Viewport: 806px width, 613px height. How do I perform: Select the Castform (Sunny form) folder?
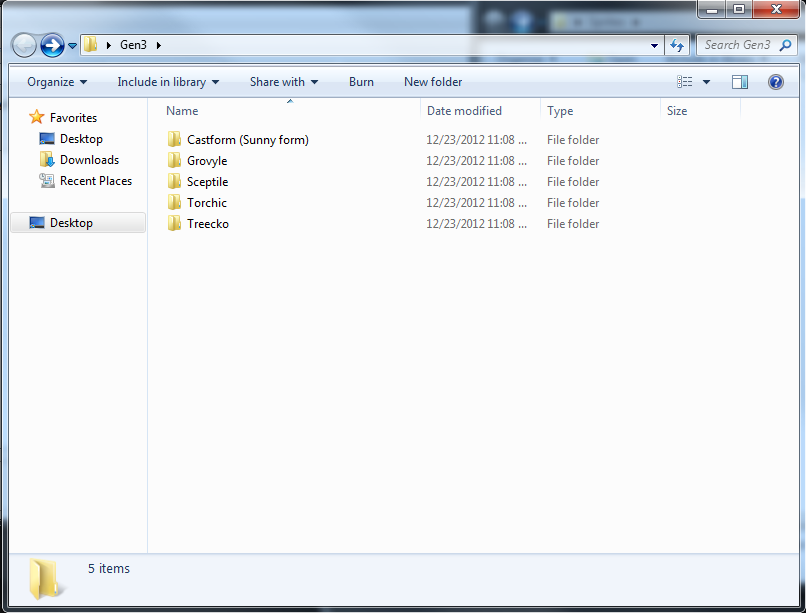[247, 140]
